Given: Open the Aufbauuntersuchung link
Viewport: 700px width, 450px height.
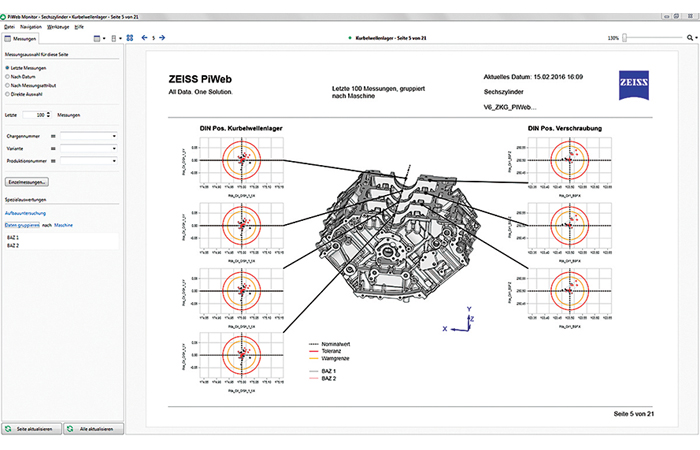Looking at the screenshot, I should click(25, 213).
